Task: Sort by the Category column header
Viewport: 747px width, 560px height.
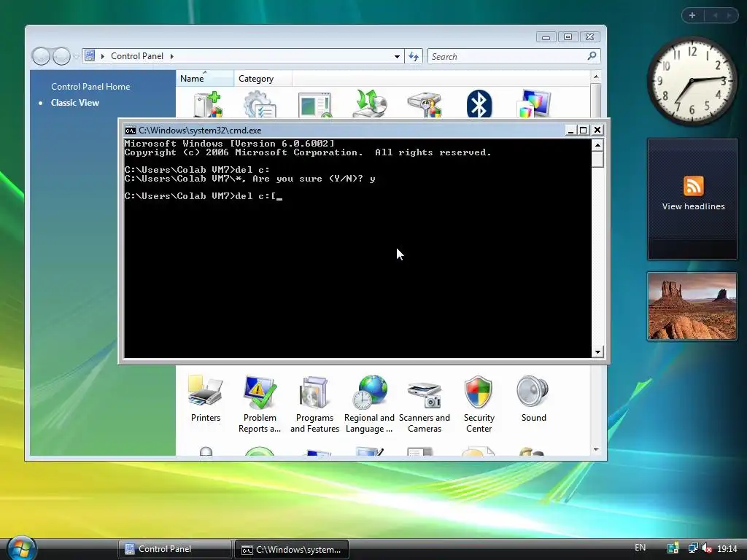Action: (x=263, y=79)
